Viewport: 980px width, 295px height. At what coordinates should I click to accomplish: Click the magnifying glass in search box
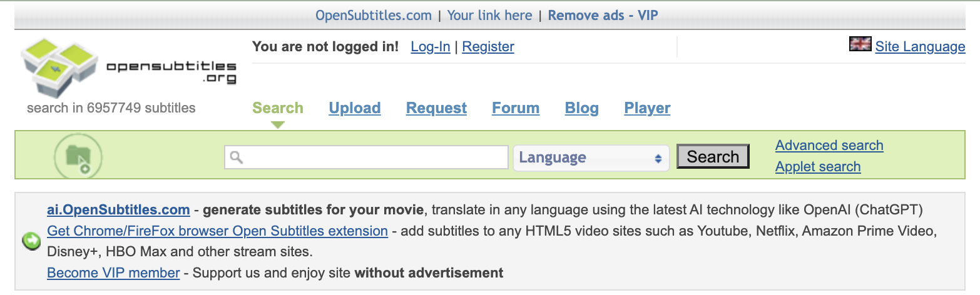click(x=236, y=157)
